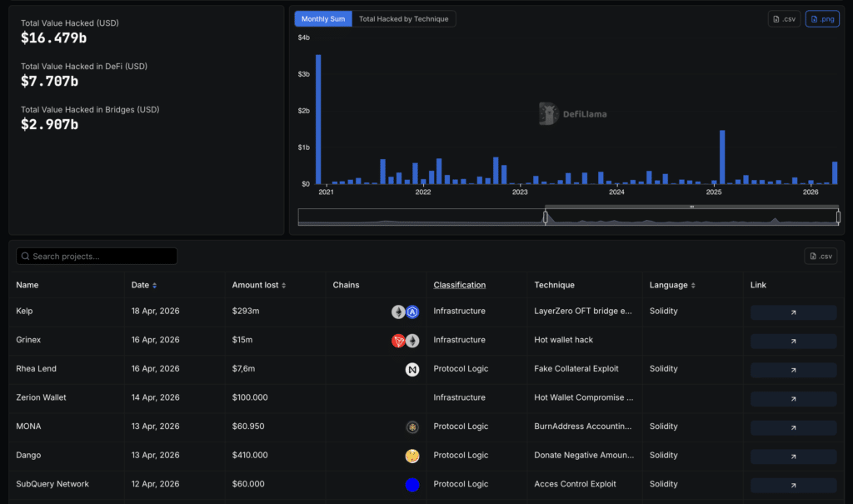Screen dimensions: 853x504
Task: Click the blue chain icon for SubQuery Network
Action: [412, 484]
